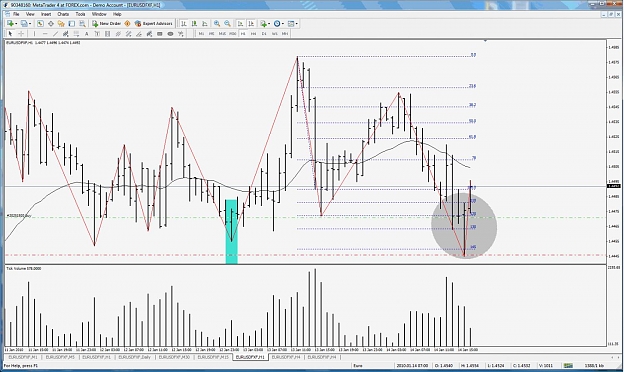Image resolution: width=625 pixels, height=372 pixels.
Task: Select the W1 timeframe button
Action: point(274,34)
